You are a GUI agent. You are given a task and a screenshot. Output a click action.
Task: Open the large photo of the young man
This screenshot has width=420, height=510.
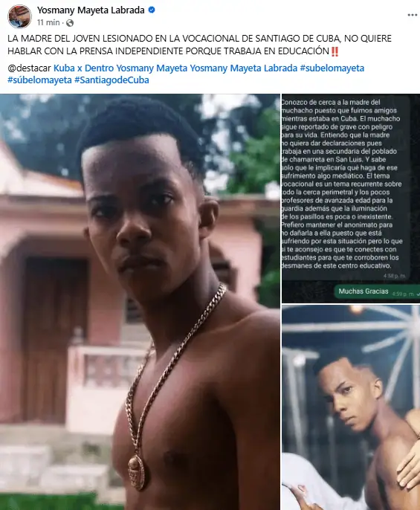(x=140, y=302)
